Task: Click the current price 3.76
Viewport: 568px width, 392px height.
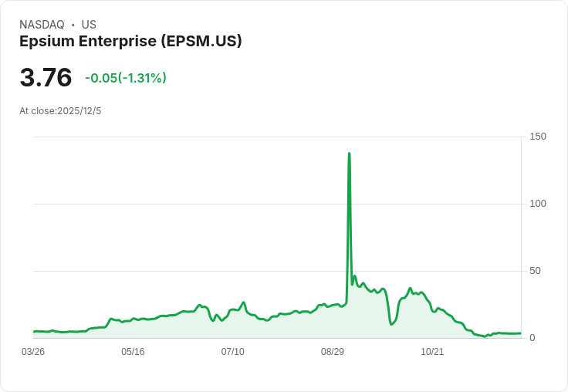Action: [x=46, y=77]
